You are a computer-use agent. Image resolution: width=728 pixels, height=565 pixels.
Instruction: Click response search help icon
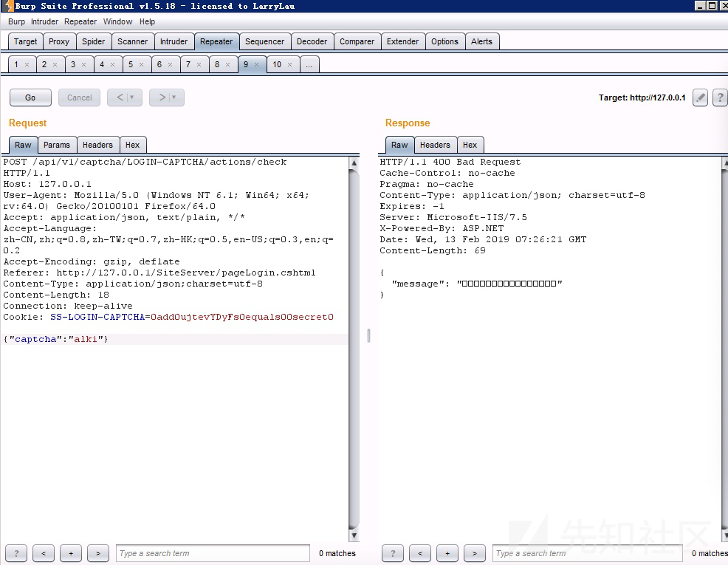393,553
